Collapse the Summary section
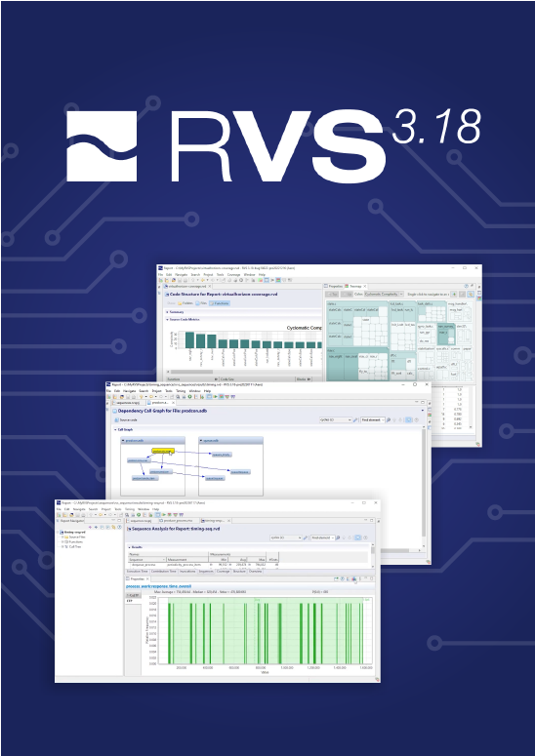This screenshot has width=535, height=756. [167, 312]
